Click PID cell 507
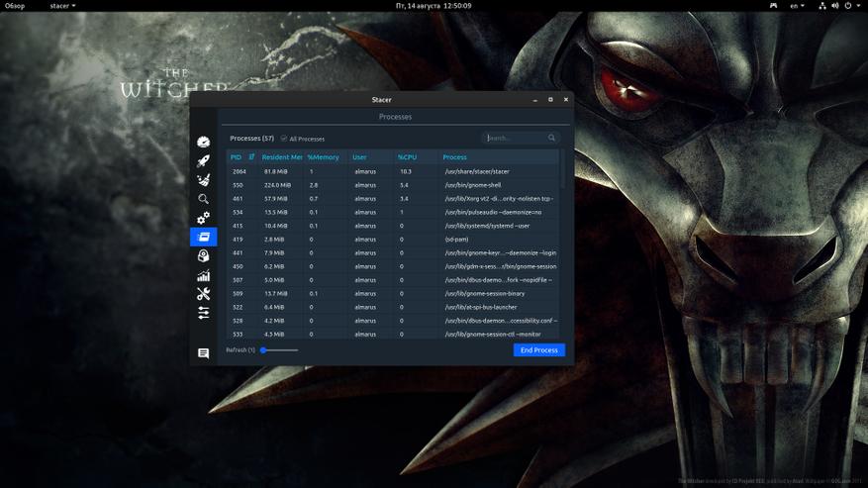Image resolution: width=868 pixels, height=488 pixels. pyautogui.click(x=238, y=280)
